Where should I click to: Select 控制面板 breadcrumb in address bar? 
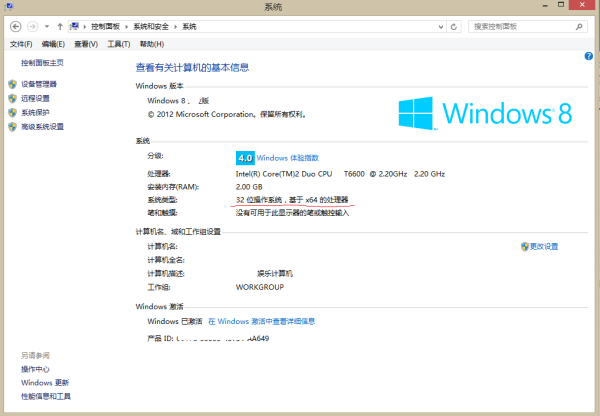(x=105, y=26)
